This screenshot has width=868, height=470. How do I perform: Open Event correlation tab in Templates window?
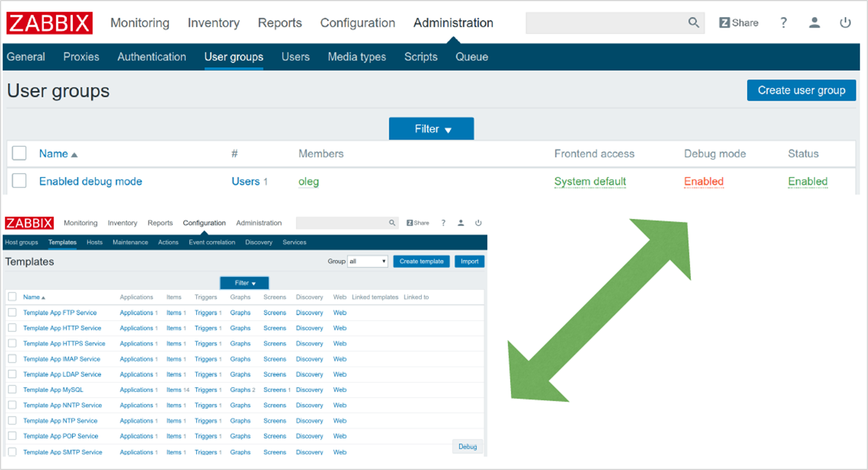pos(212,242)
